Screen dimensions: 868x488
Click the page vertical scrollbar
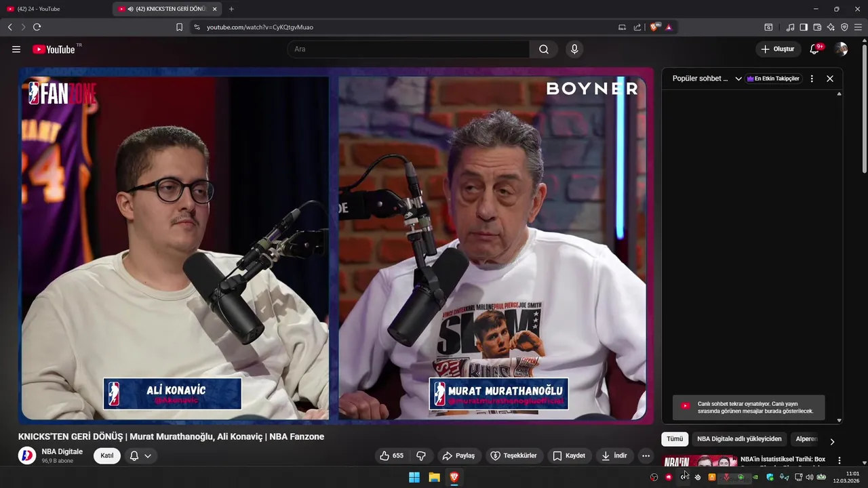point(865,108)
